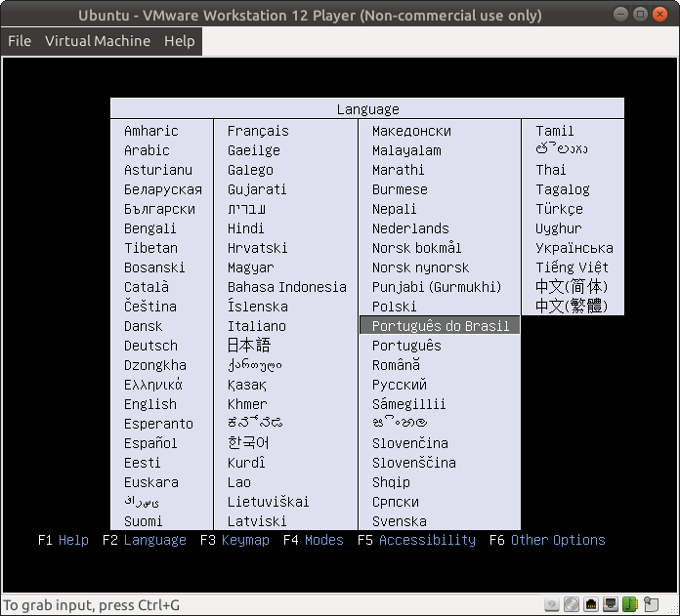Viewport: 680px width, 616px height.
Task: Open the Help menu in VMware
Action: pos(179,41)
